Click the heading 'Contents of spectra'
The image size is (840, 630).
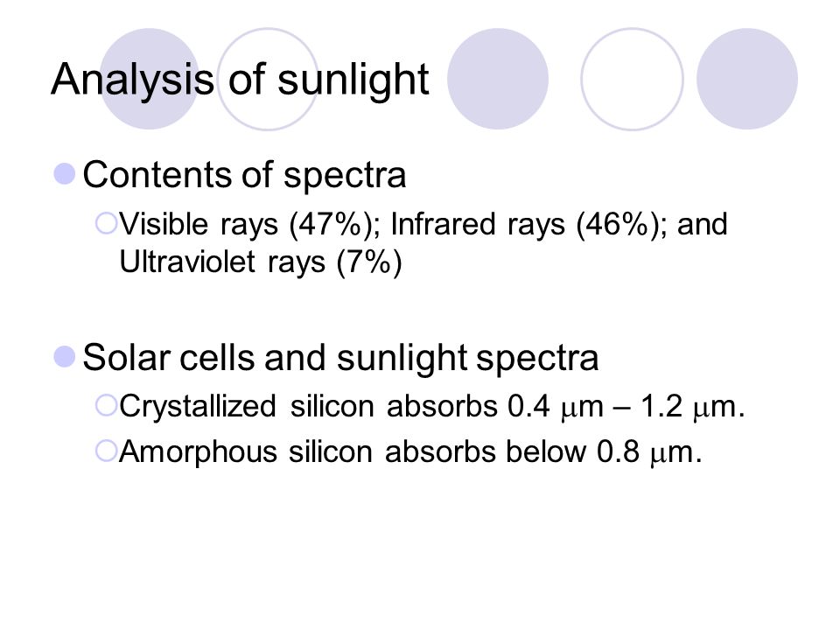pyautogui.click(x=244, y=176)
